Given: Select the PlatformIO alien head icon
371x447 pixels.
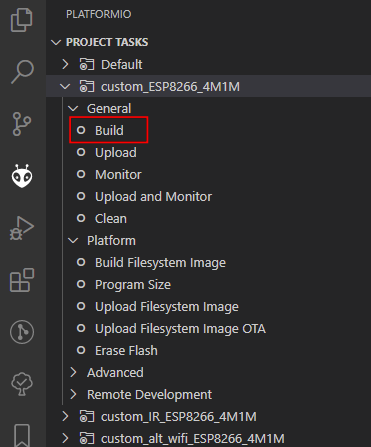Looking at the screenshot, I should (22, 176).
